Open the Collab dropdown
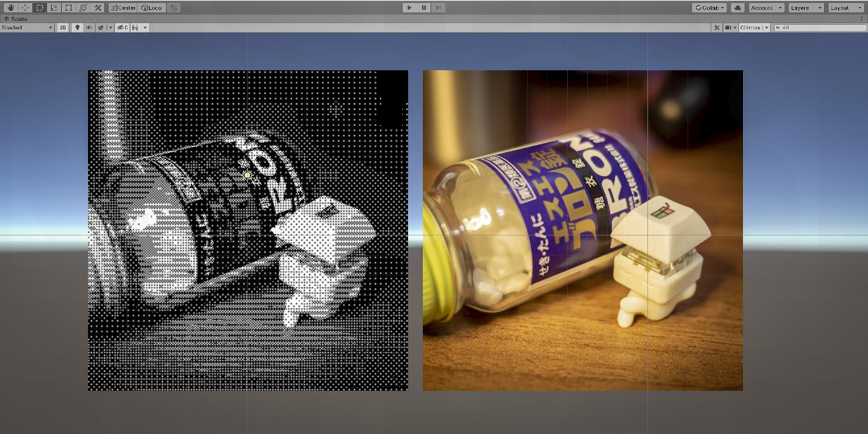868x434 pixels. point(709,8)
